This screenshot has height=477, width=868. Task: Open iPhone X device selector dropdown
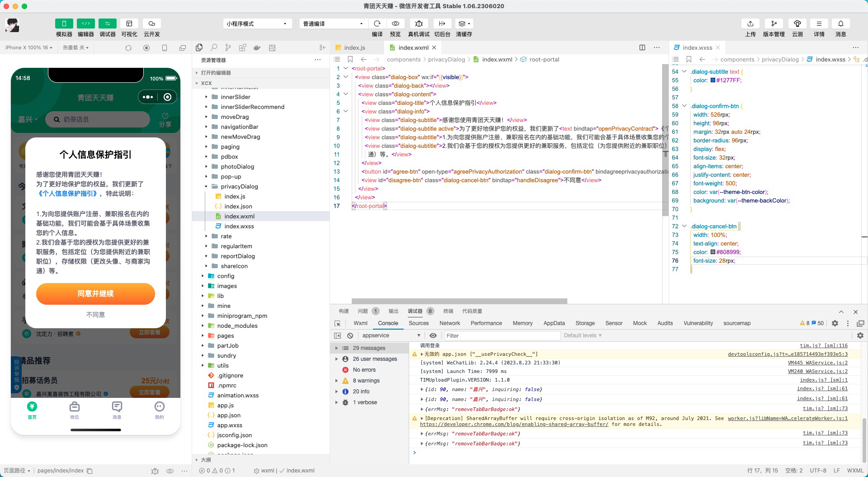pos(29,47)
